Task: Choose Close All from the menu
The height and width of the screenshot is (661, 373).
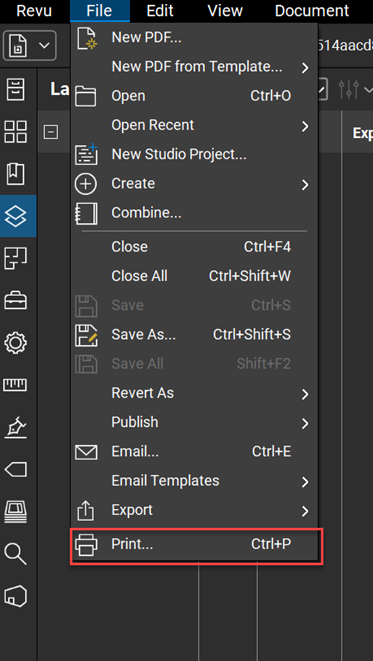Action: [x=194, y=276]
